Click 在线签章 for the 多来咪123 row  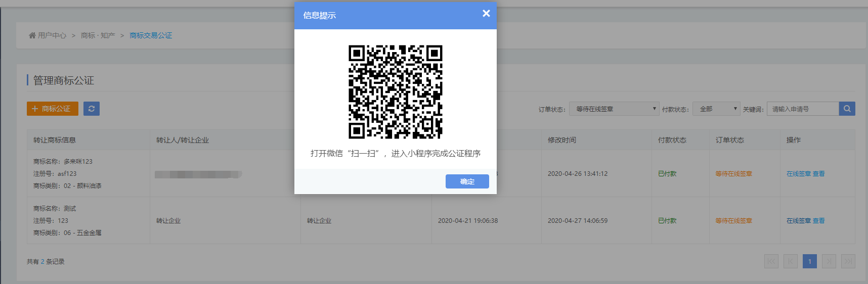[x=799, y=174]
